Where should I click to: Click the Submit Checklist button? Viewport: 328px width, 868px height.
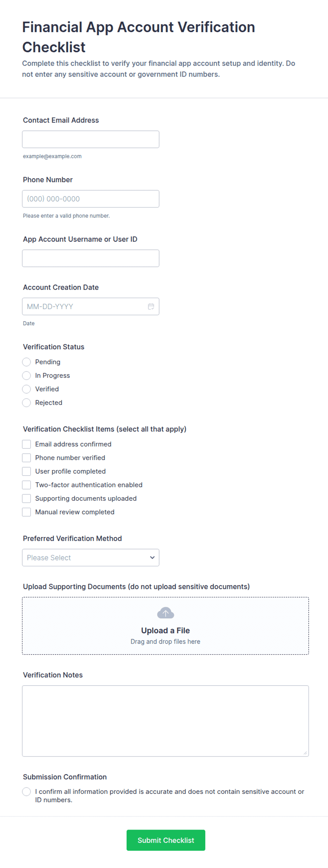coord(166,840)
